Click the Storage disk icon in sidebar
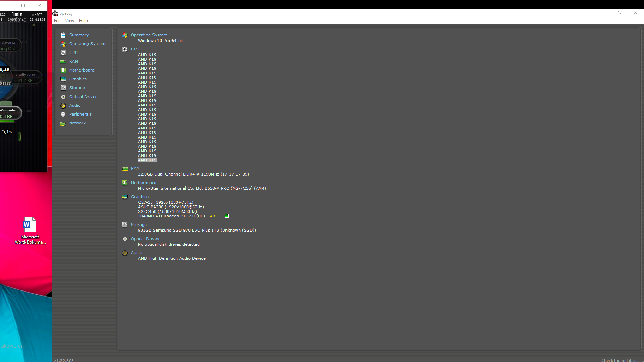 click(63, 88)
